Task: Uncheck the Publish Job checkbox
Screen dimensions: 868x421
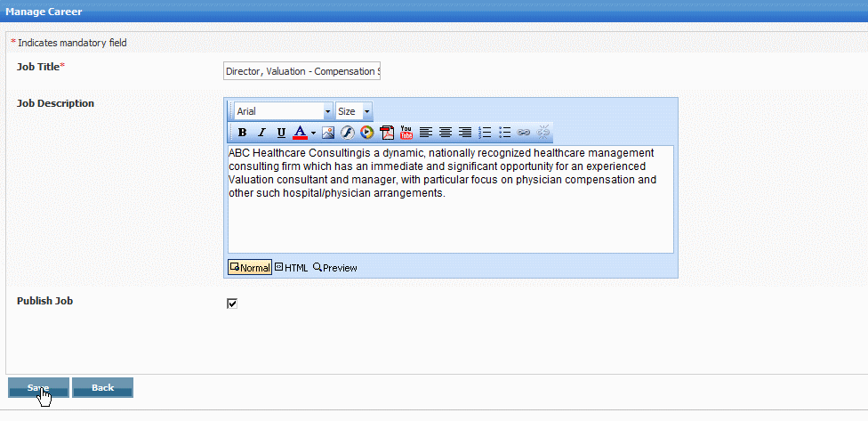Action: click(x=232, y=304)
